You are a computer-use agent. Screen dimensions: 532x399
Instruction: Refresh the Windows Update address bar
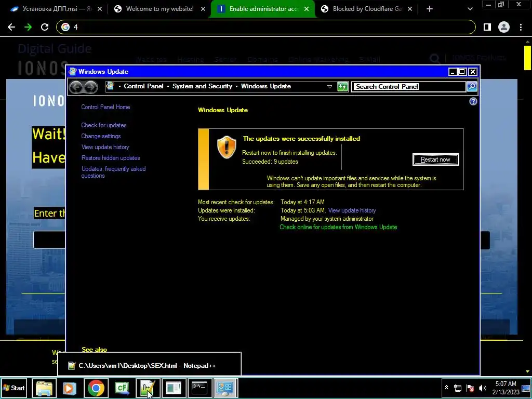pos(343,87)
